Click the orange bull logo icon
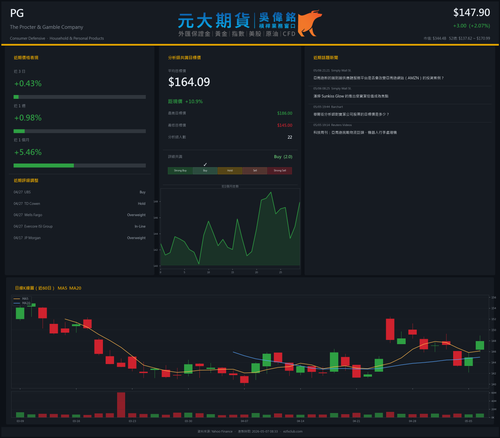 click(x=309, y=23)
